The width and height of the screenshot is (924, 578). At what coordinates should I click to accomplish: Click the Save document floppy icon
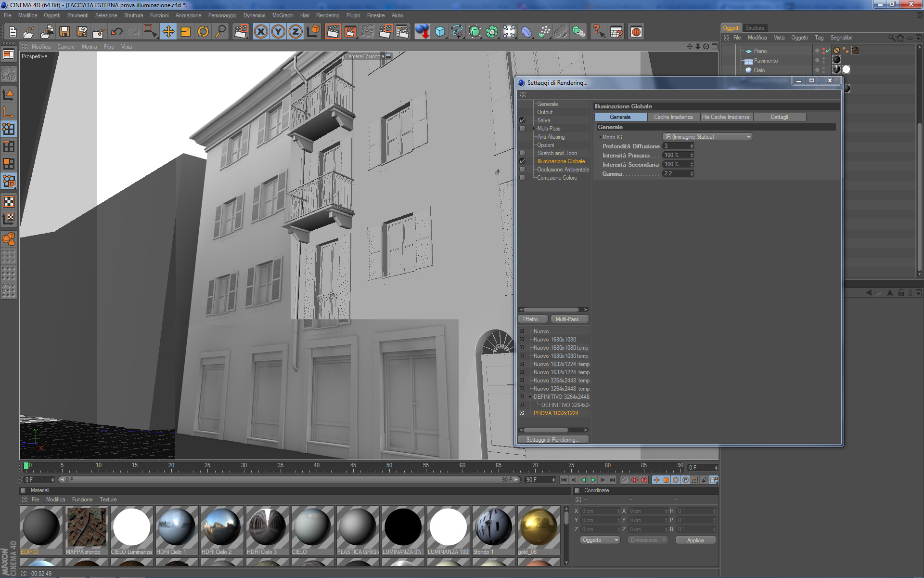pyautogui.click(x=64, y=32)
